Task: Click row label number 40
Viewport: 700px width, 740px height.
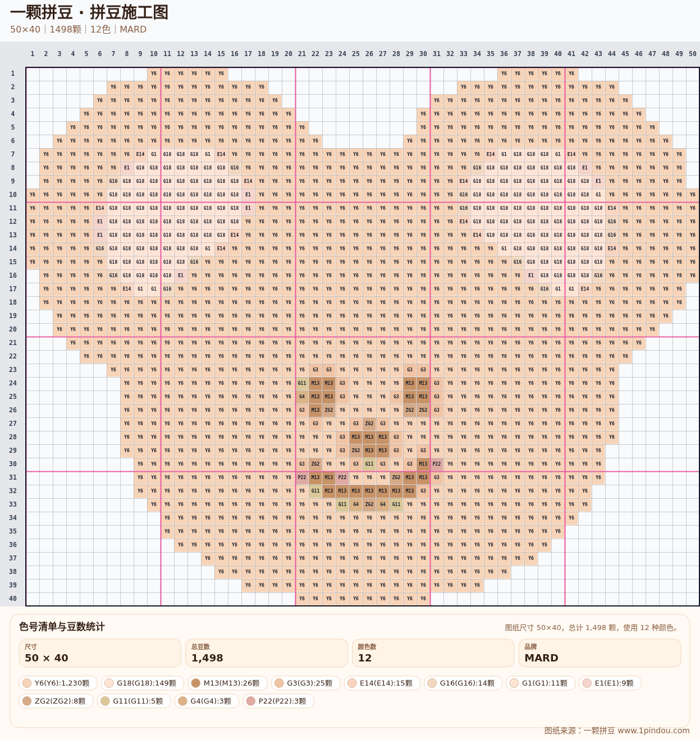Action: 13,599
